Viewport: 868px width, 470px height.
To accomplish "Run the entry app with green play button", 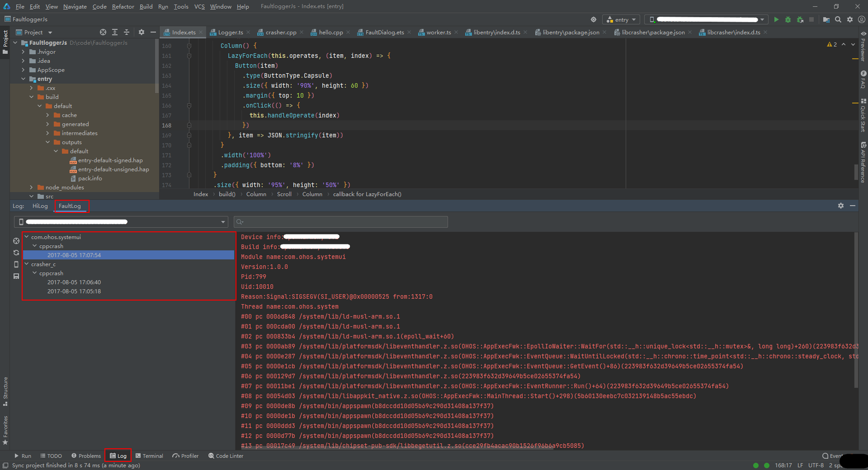I will [776, 19].
